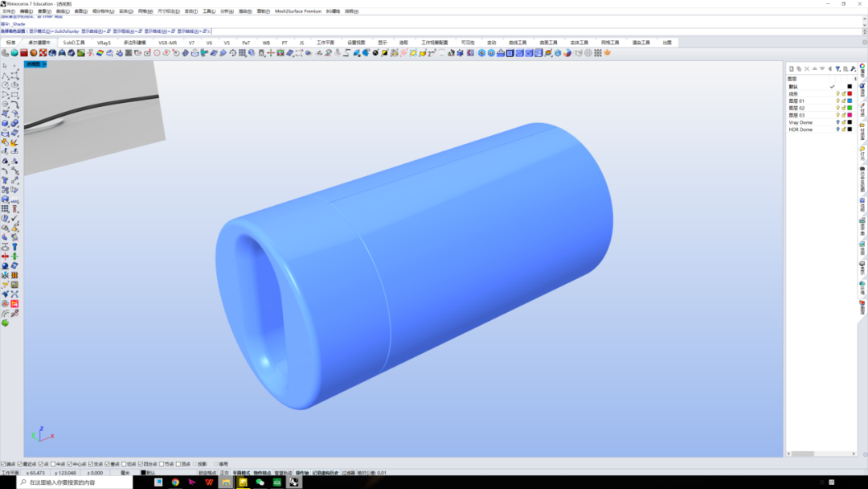This screenshot has height=489, width=868.
Task: Click the multicolor pie sphere toolbar icon
Action: (x=567, y=53)
